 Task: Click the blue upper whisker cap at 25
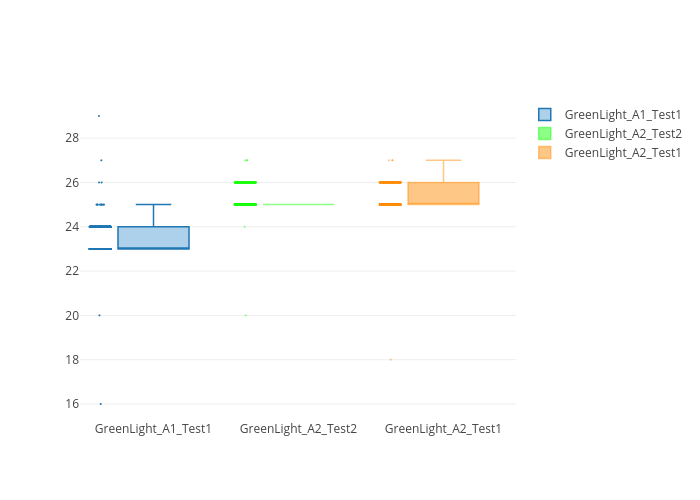click(x=153, y=204)
